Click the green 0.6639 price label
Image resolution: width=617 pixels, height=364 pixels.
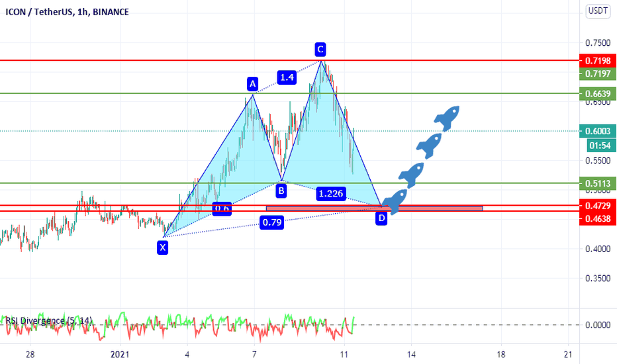(x=598, y=94)
